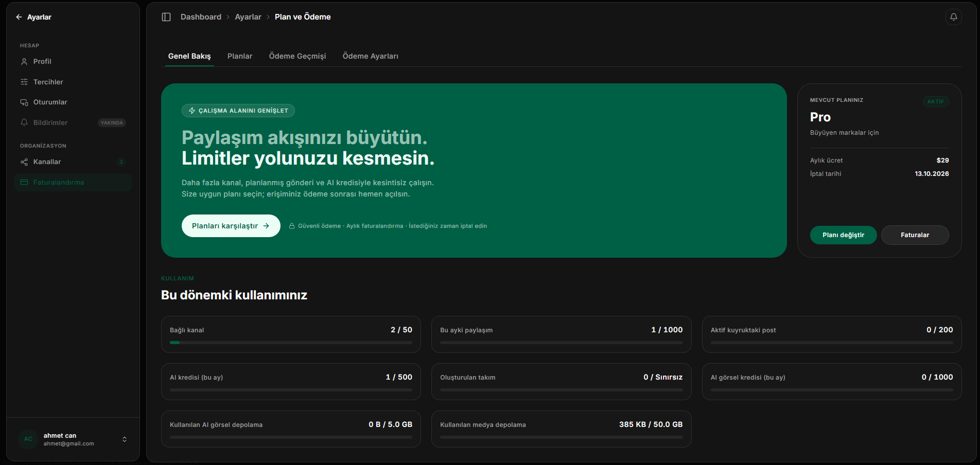Click the Bağlı kanal usage progress bar

(x=291, y=343)
